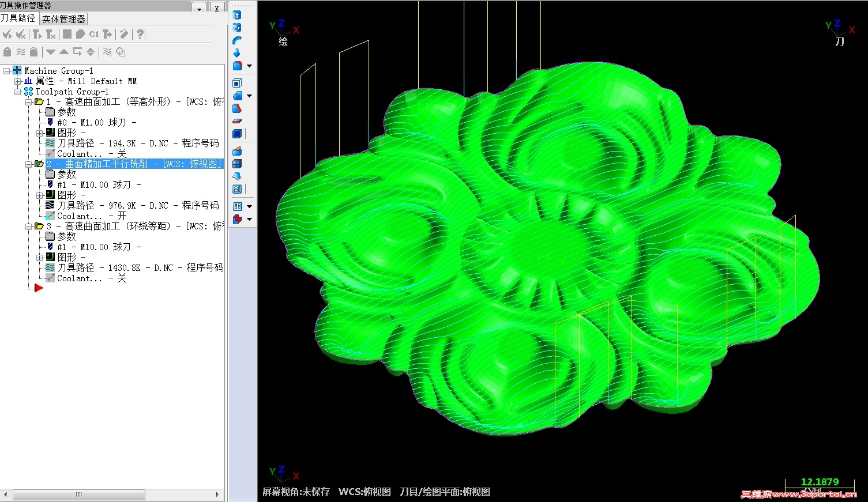The height and width of the screenshot is (502, 868).
Task: Toggle posting on selected operations icon
Action: click(x=34, y=52)
